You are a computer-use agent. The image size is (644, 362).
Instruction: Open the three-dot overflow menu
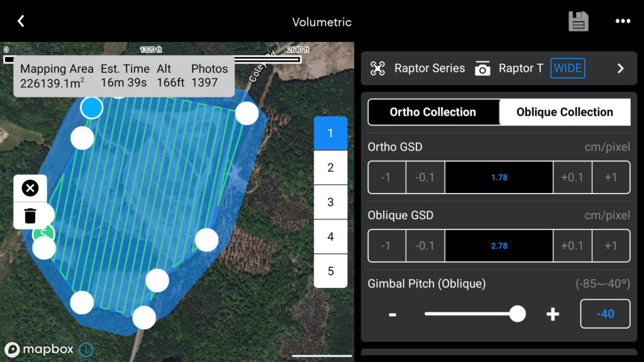click(622, 21)
